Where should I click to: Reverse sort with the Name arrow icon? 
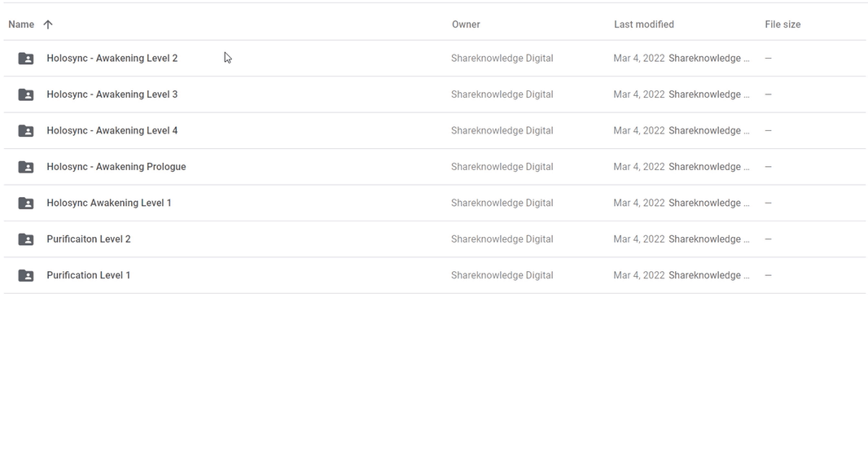(x=48, y=24)
